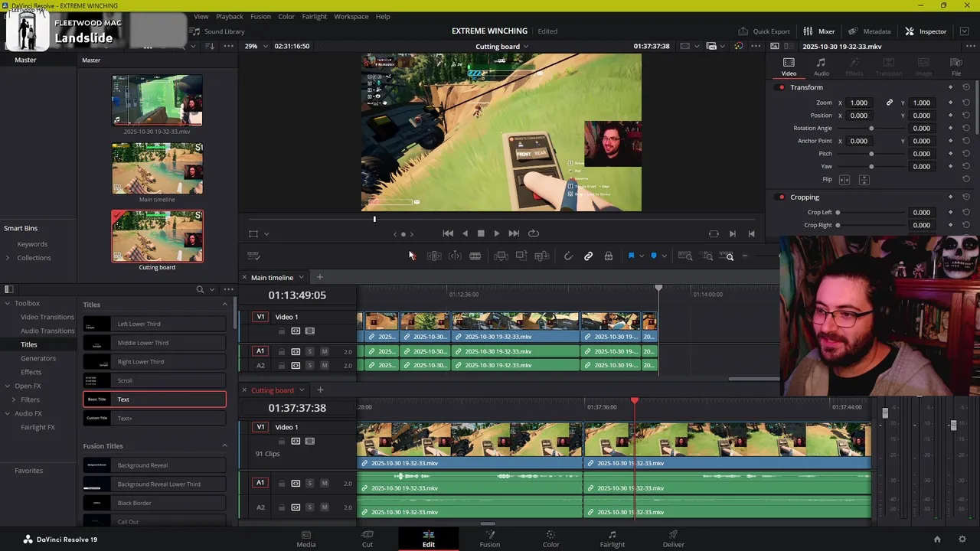Viewport: 980px width, 551px height.
Task: Select the Text title in Titles list
Action: (155, 399)
